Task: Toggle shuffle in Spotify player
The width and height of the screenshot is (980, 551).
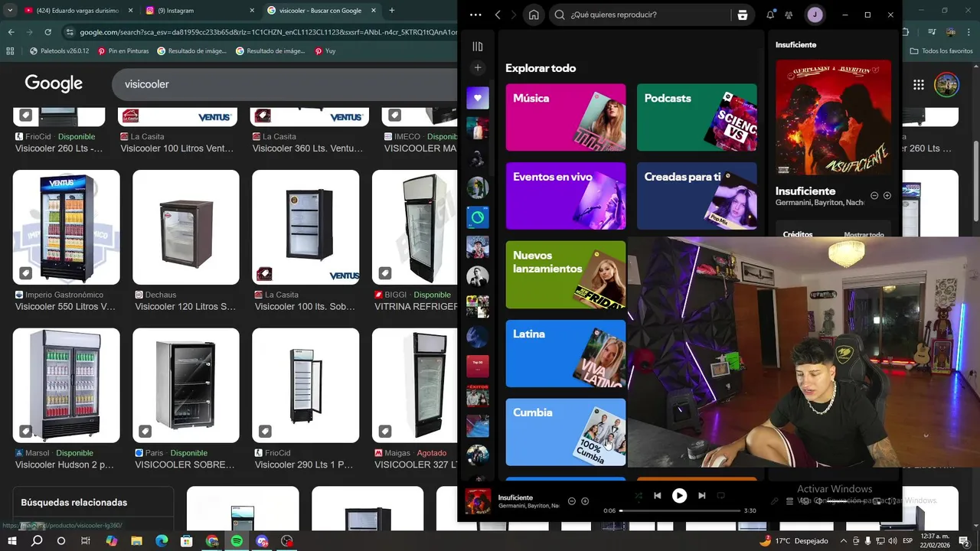Action: tap(637, 496)
